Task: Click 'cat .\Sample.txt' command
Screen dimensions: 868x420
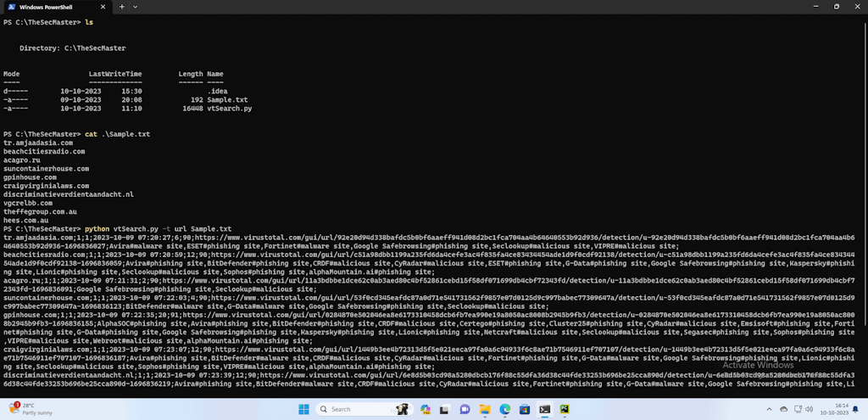Action: [x=117, y=134]
